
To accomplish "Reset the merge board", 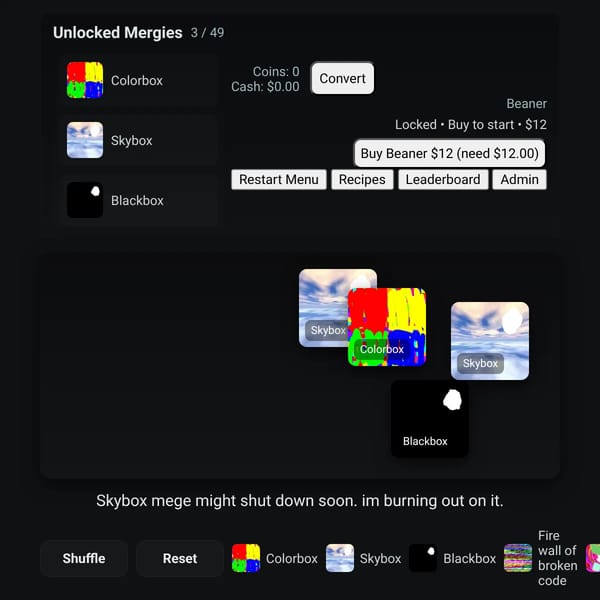I will (180, 558).
